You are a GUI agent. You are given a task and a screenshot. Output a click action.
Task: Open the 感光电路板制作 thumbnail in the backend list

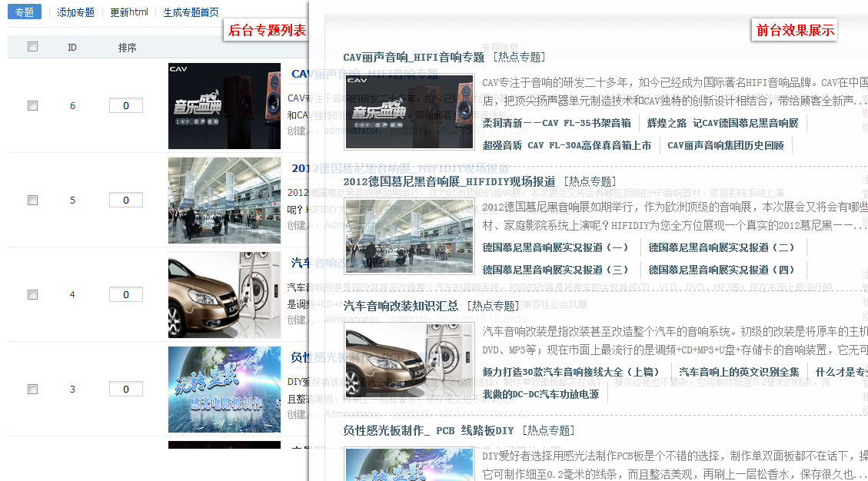pyautogui.click(x=224, y=390)
